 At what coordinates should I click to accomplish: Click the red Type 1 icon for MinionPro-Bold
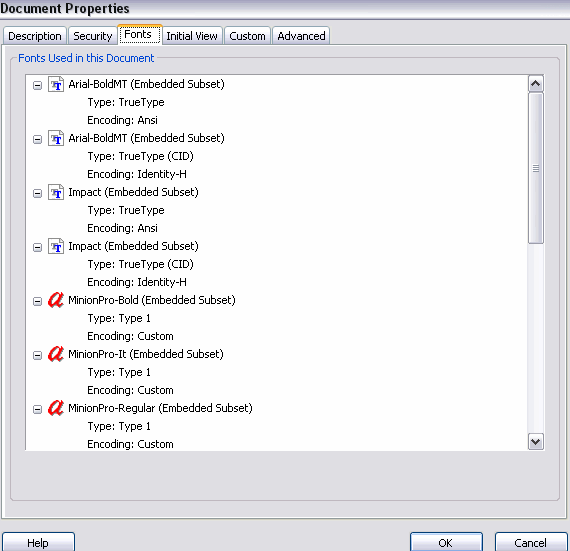56,300
